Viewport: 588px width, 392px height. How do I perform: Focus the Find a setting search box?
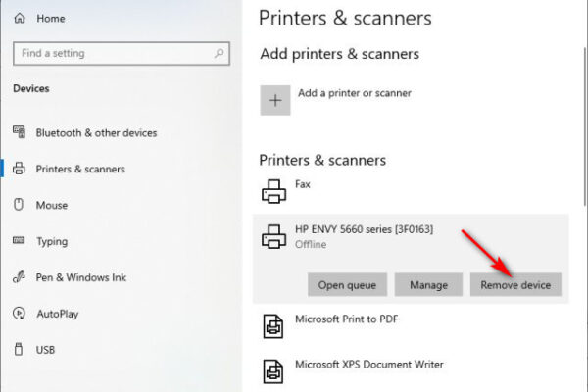(122, 53)
